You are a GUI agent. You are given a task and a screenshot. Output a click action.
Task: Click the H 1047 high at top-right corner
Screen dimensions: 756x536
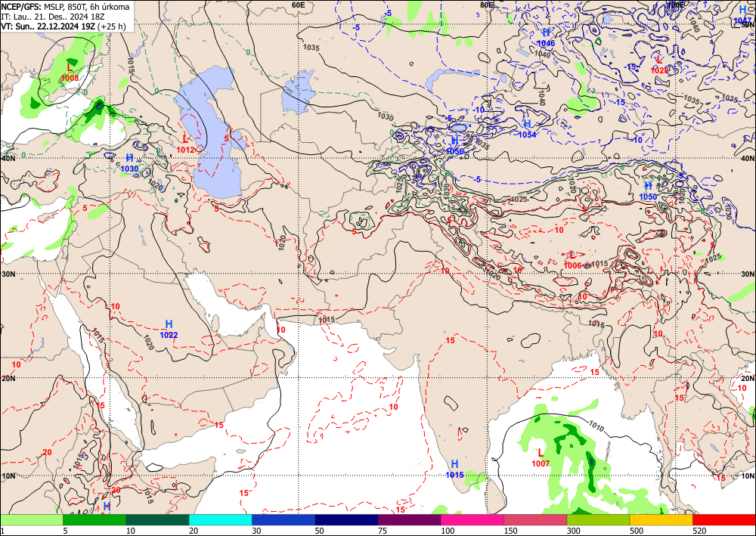tap(743, 15)
